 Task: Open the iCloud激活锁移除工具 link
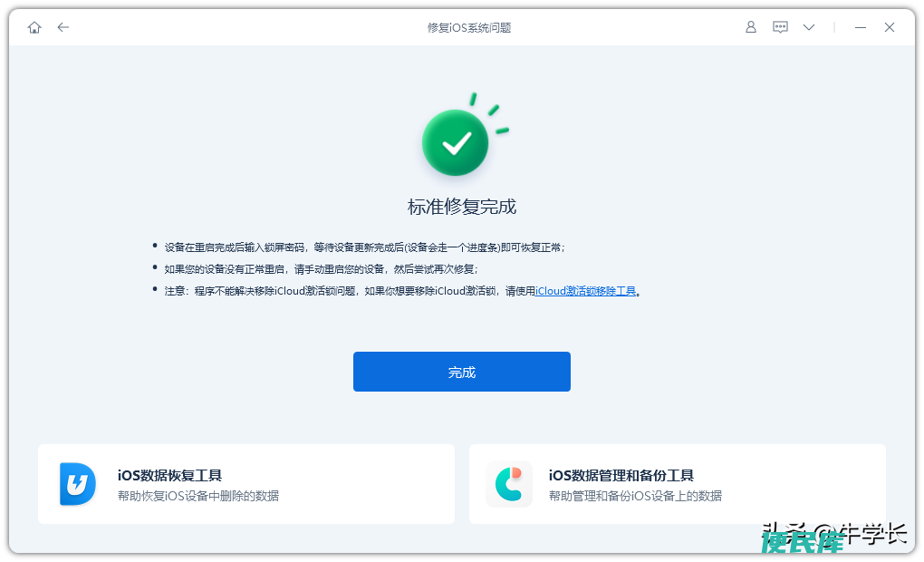(x=585, y=291)
